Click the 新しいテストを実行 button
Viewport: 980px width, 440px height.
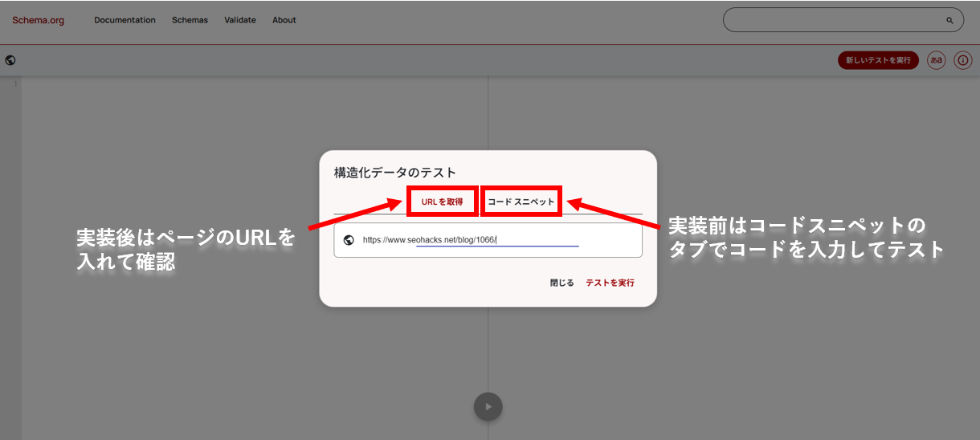point(878,60)
